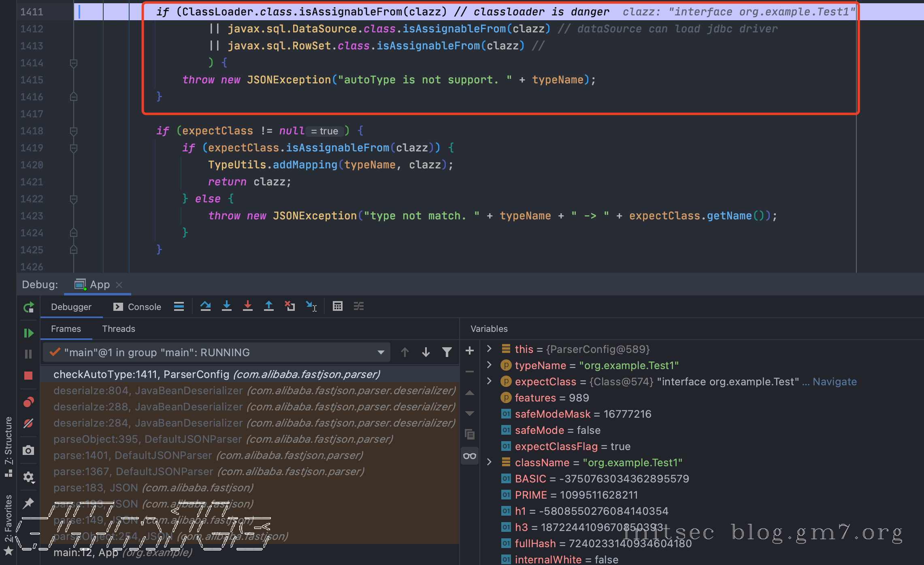Toggle the frames filter funnel icon

coord(447,353)
